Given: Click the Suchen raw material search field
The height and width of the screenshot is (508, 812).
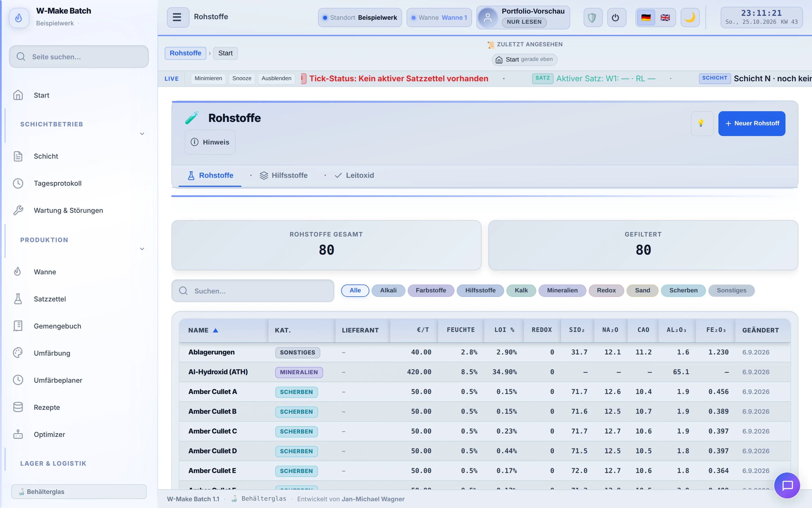Looking at the screenshot, I should [253, 291].
